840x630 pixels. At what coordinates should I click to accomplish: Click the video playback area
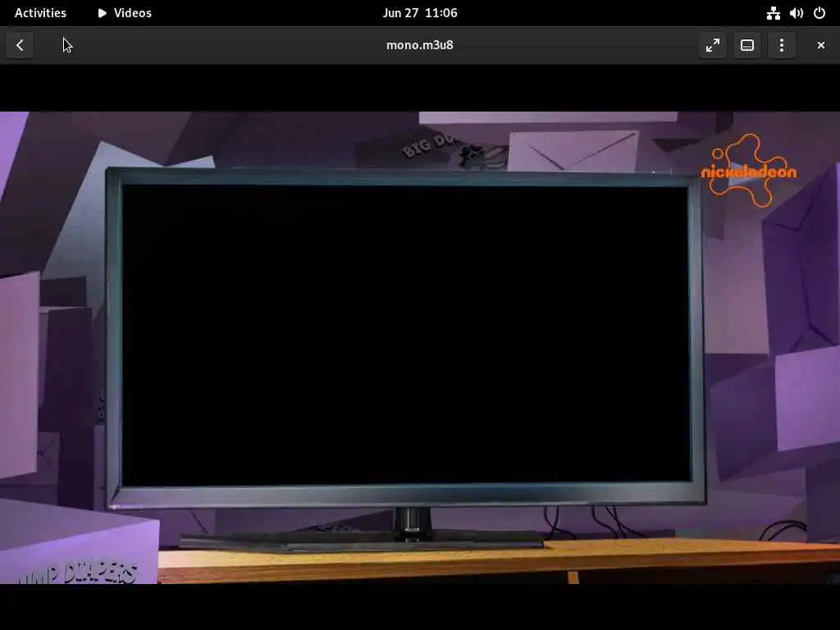420,347
